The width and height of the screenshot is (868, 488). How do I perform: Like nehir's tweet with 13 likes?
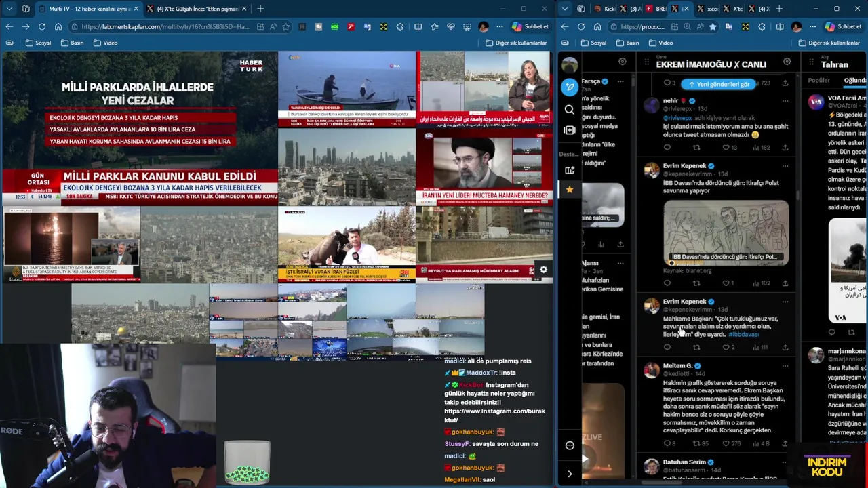click(730, 148)
